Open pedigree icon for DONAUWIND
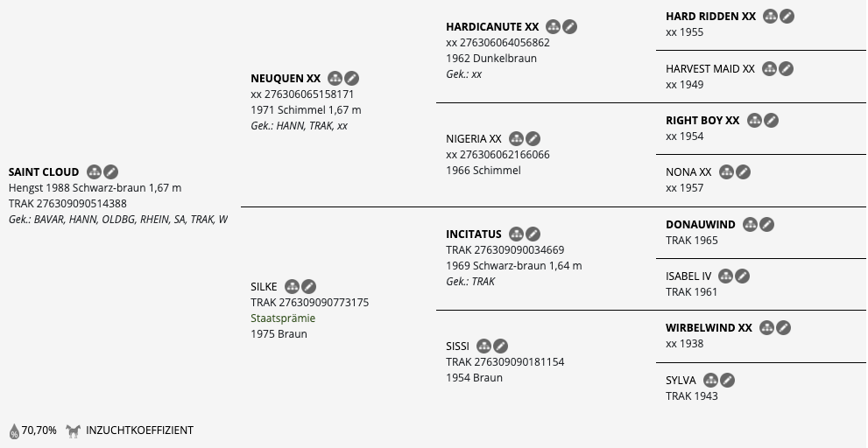Image resolution: width=868 pixels, height=448 pixels. coord(750,225)
